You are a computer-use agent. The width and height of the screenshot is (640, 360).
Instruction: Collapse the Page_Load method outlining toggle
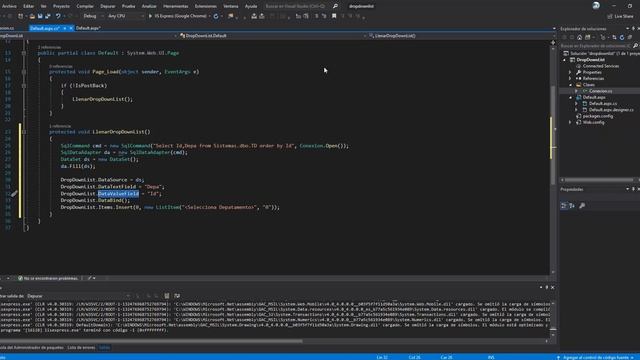pos(24,72)
